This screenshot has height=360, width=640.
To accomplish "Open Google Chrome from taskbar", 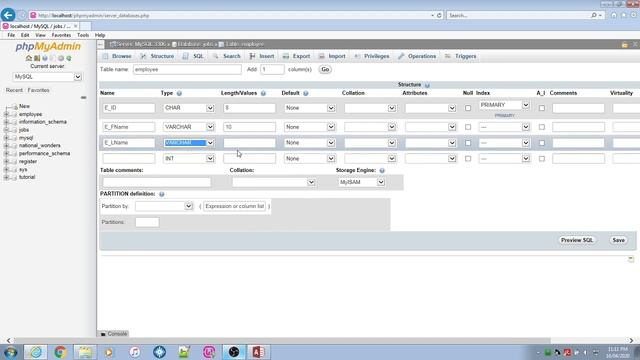I will coord(60,352).
